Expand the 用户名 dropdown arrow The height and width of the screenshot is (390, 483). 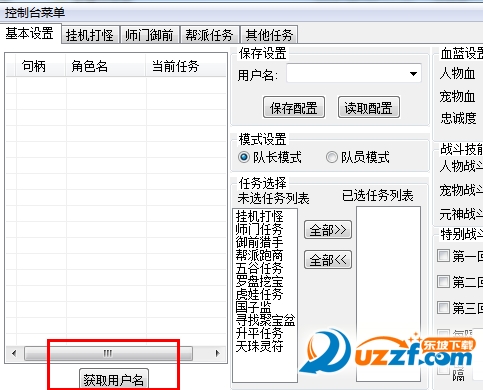tap(413, 74)
